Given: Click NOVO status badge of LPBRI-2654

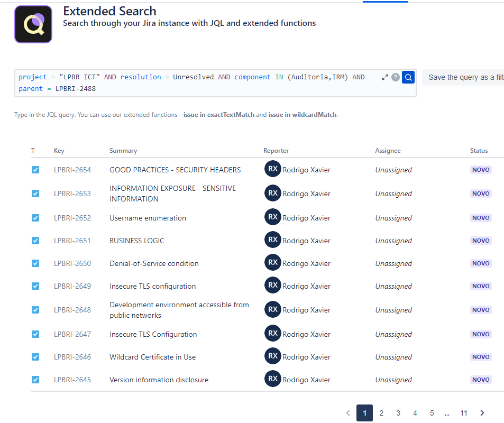Looking at the screenshot, I should click(481, 170).
